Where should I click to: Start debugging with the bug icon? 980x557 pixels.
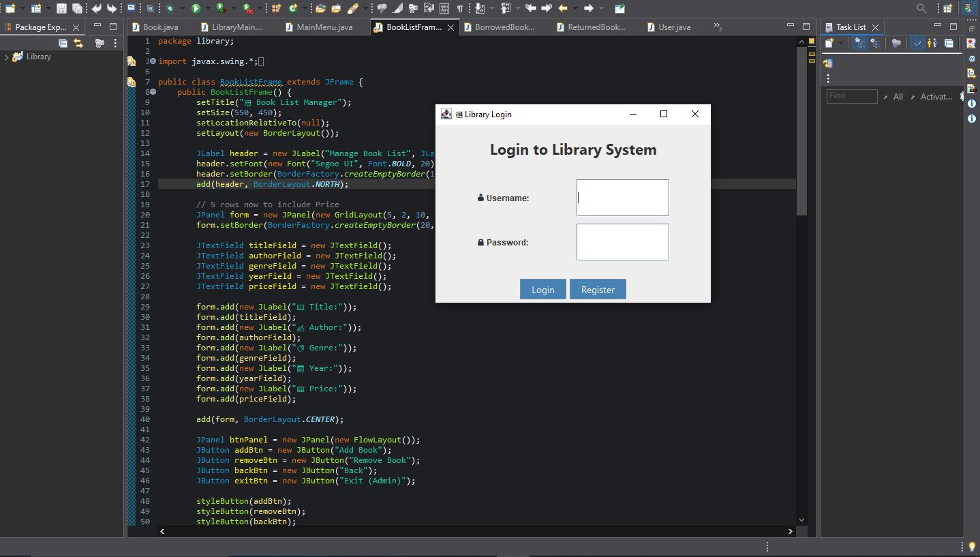click(x=170, y=8)
